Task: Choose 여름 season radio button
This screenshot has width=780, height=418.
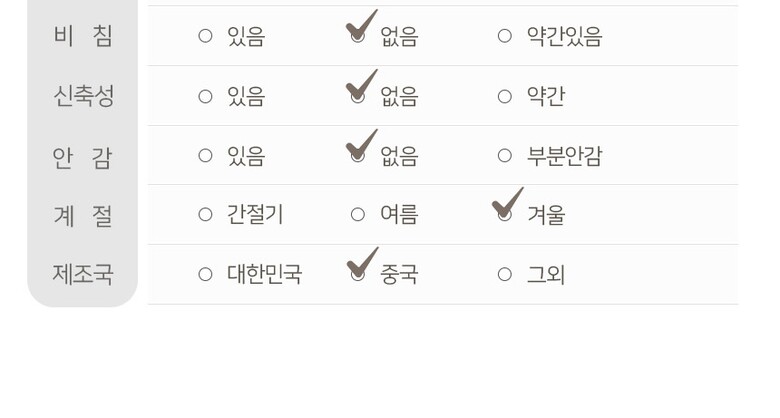Action: coord(358,215)
